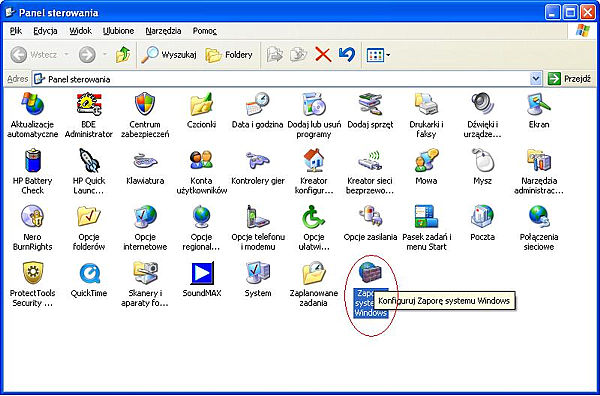
Task: Open ProtectTools Security icon
Action: click(x=33, y=273)
